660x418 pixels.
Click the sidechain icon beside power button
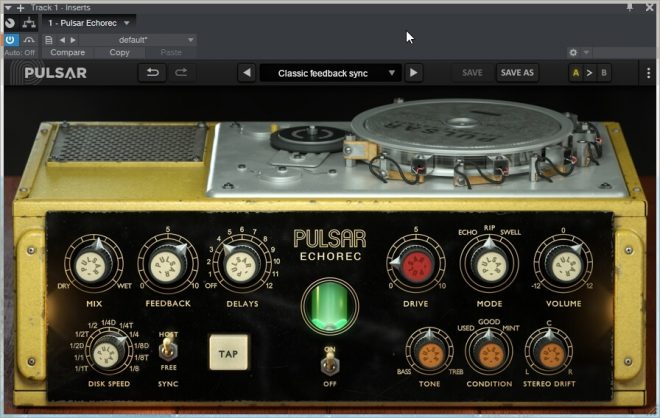click(x=29, y=40)
